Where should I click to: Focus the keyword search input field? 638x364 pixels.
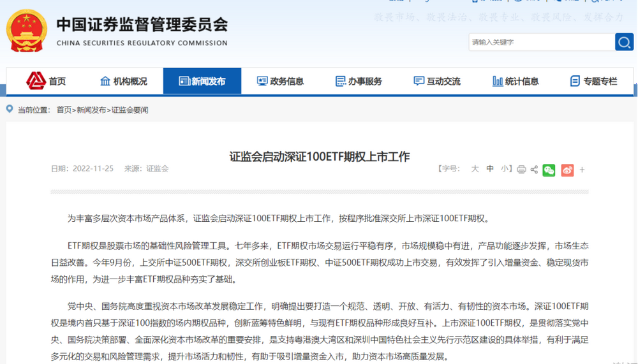[542, 42]
